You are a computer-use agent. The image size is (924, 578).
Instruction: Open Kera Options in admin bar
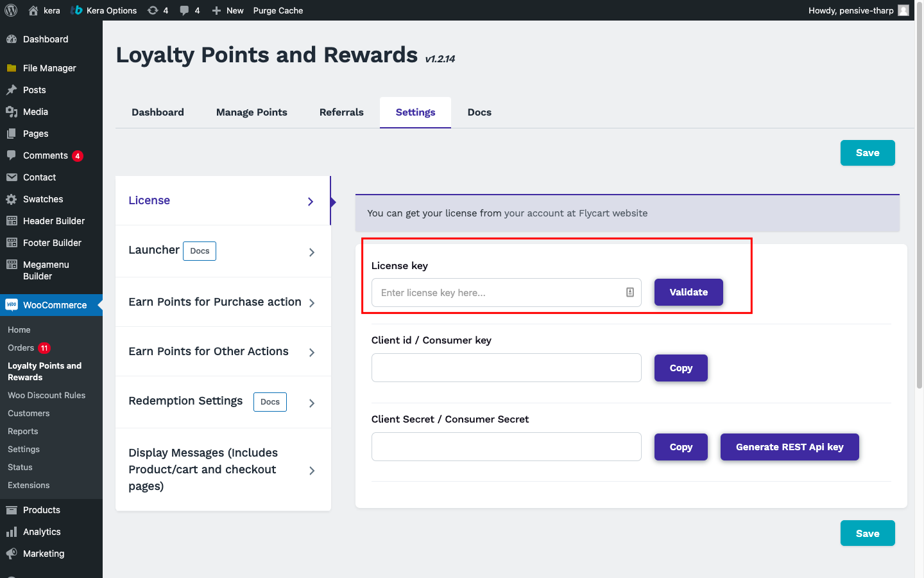click(x=103, y=10)
